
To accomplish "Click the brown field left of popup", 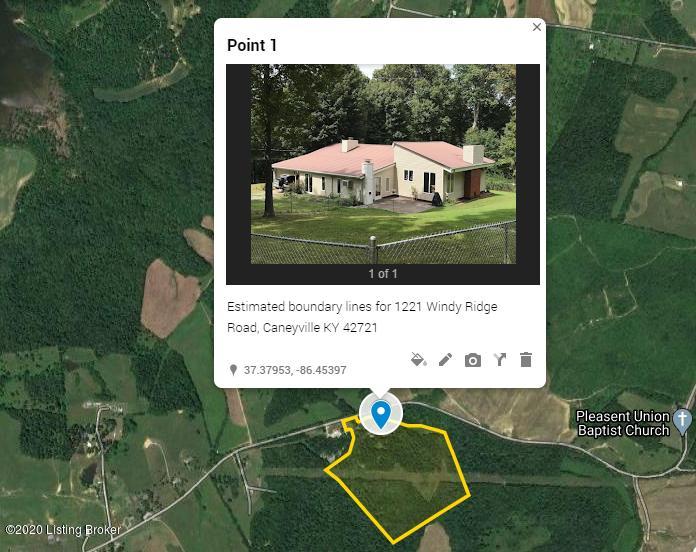I will 170,298.
